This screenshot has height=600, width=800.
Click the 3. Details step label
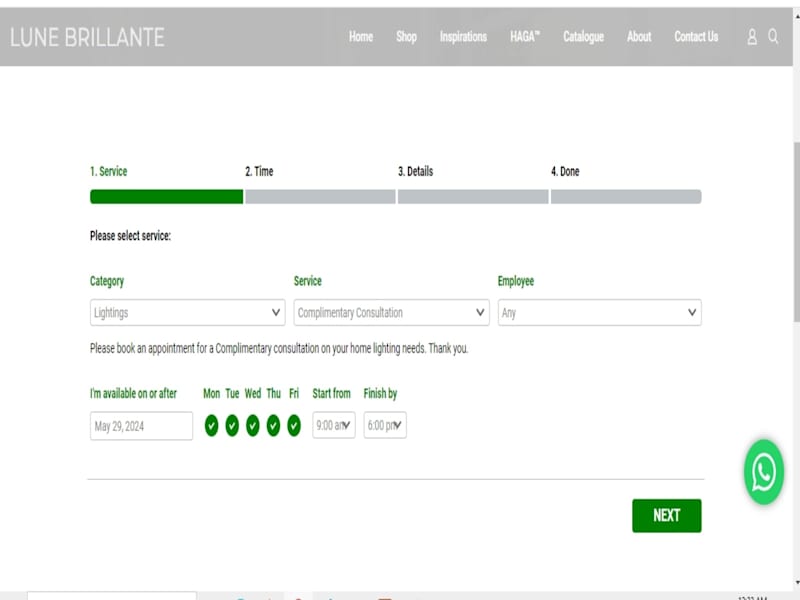click(415, 171)
